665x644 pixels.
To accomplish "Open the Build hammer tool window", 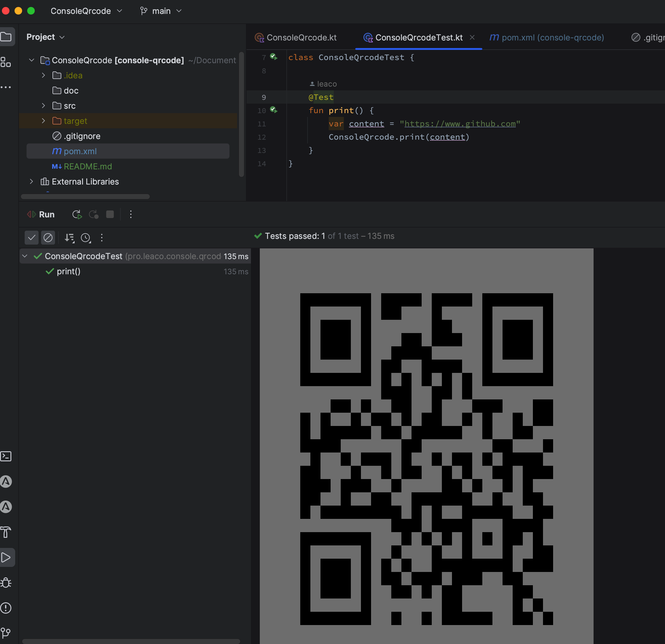I will pyautogui.click(x=6, y=532).
